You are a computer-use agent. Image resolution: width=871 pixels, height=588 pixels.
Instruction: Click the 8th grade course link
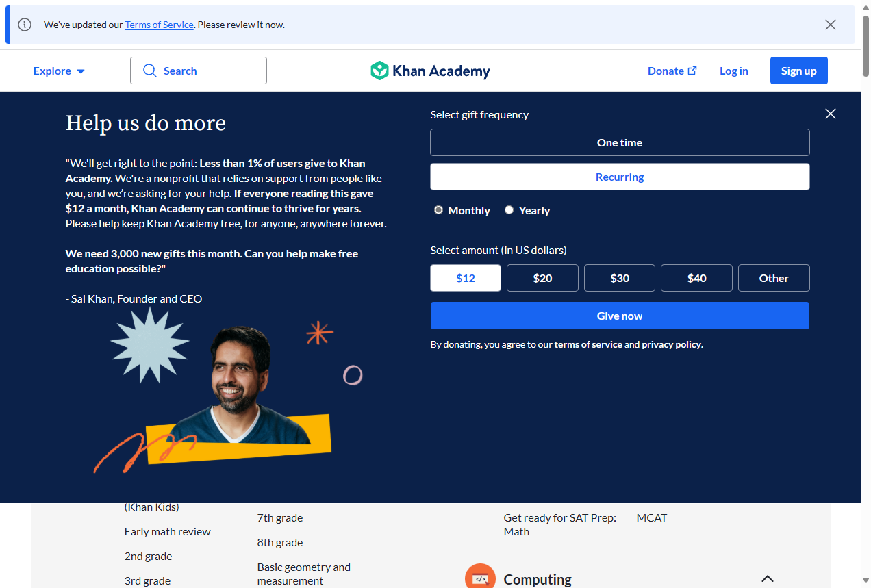tap(279, 542)
